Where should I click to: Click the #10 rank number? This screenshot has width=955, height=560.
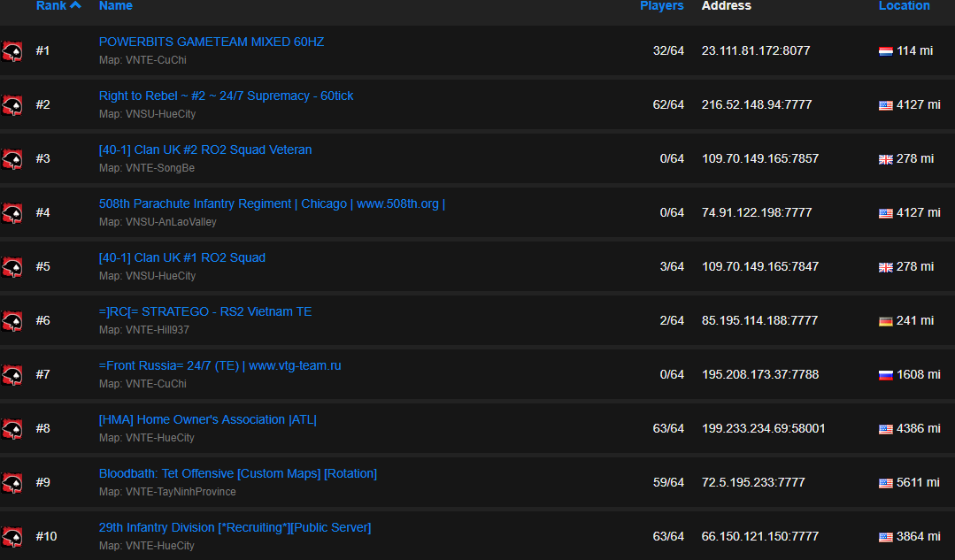click(46, 536)
